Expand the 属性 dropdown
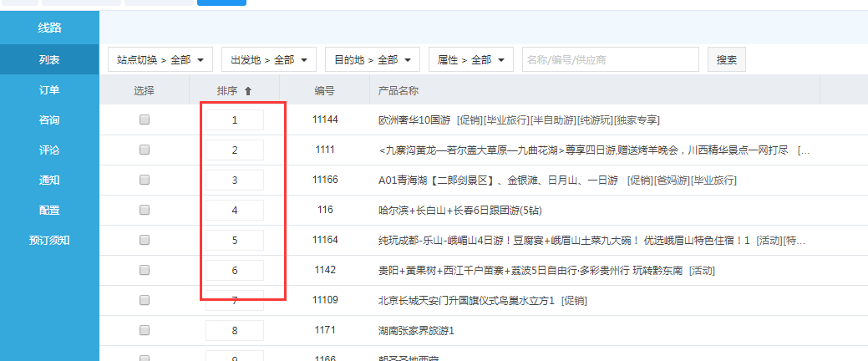Screen dimensions: 868x361 point(470,60)
